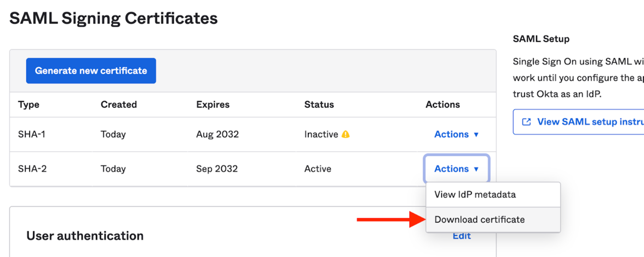Click the Created column header
The image size is (644, 257).
pos(118,104)
